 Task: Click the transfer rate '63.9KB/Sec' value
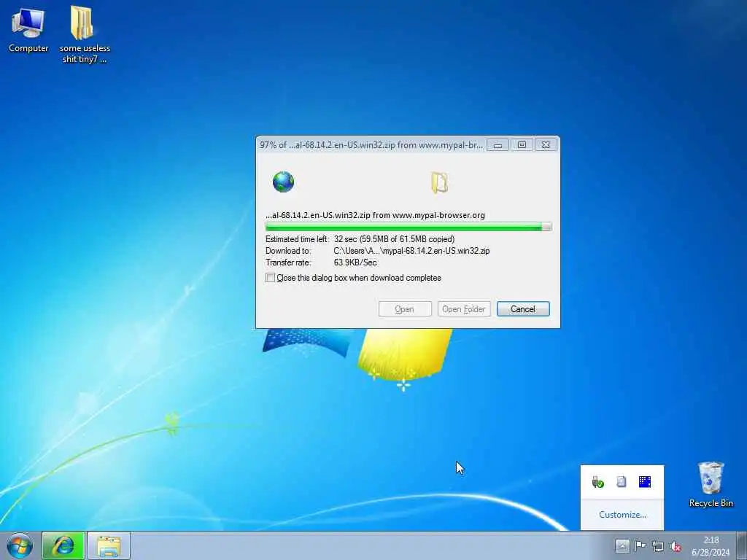355,262
